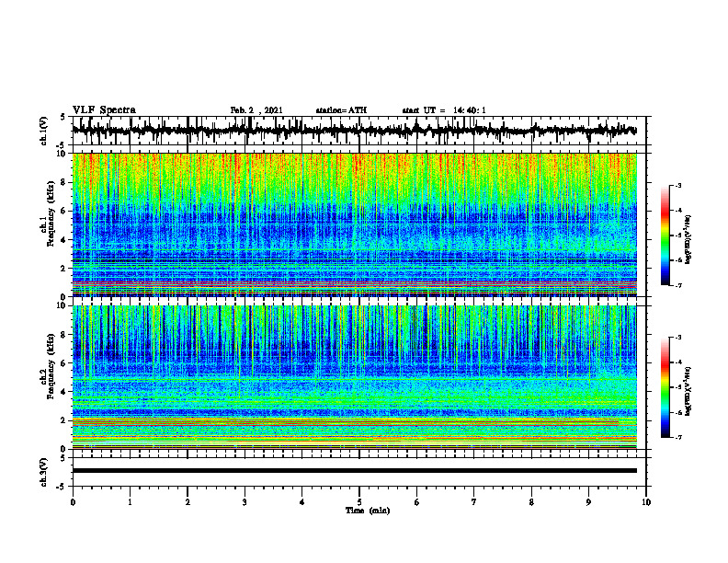Click the time axis tick label "5"
The height and width of the screenshot is (563, 728).
pyautogui.click(x=359, y=502)
